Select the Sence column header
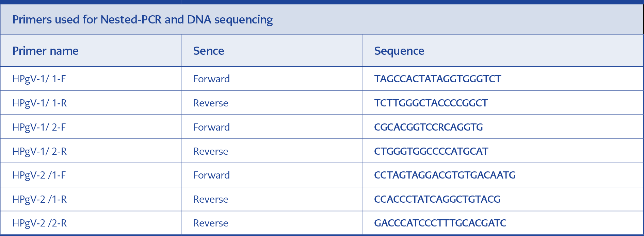Viewport: 644px width, 236px height. tap(209, 51)
